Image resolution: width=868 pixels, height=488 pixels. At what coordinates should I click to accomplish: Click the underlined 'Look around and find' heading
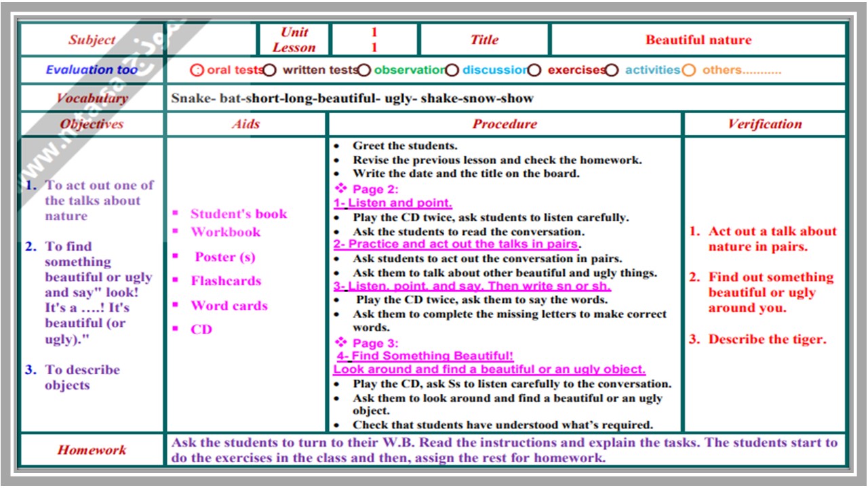click(x=489, y=370)
